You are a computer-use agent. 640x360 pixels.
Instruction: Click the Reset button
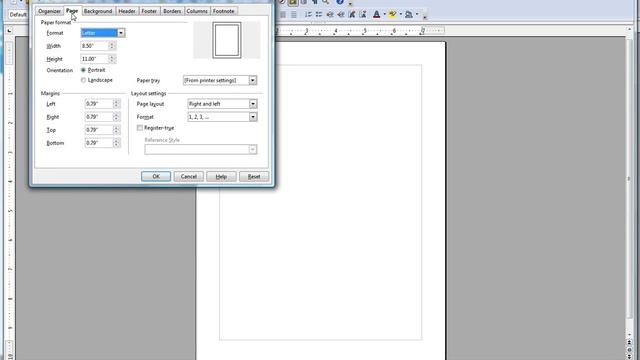coord(254,177)
